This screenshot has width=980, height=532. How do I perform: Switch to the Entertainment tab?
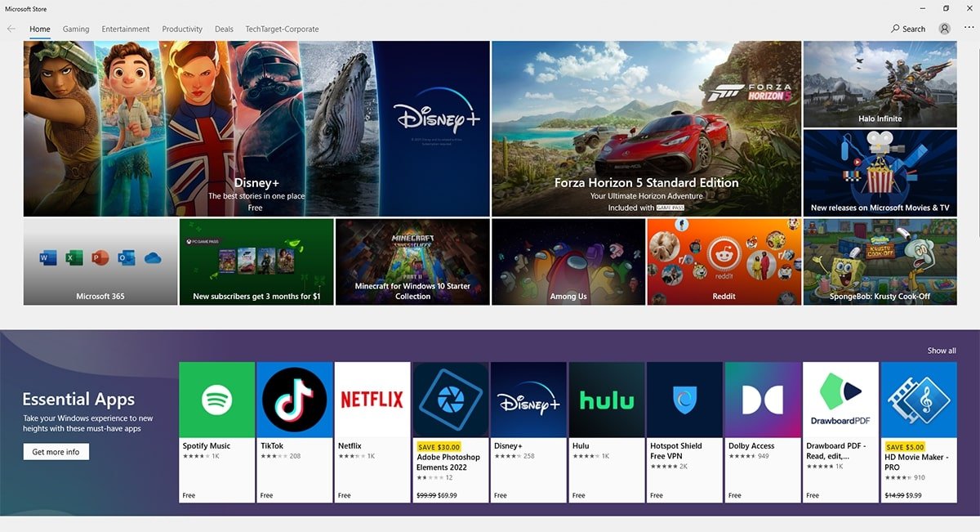click(x=126, y=29)
